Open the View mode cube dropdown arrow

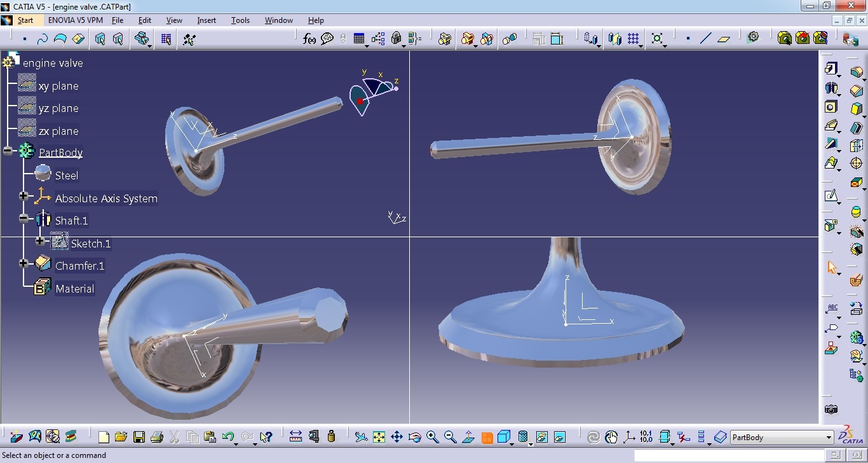[x=513, y=443]
